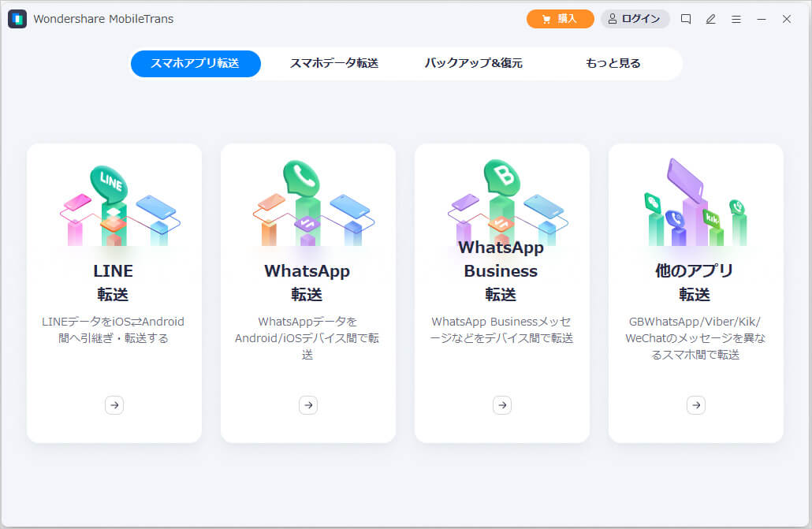Click the person icon next to ログイン
The width and height of the screenshot is (812, 529).
tap(611, 18)
